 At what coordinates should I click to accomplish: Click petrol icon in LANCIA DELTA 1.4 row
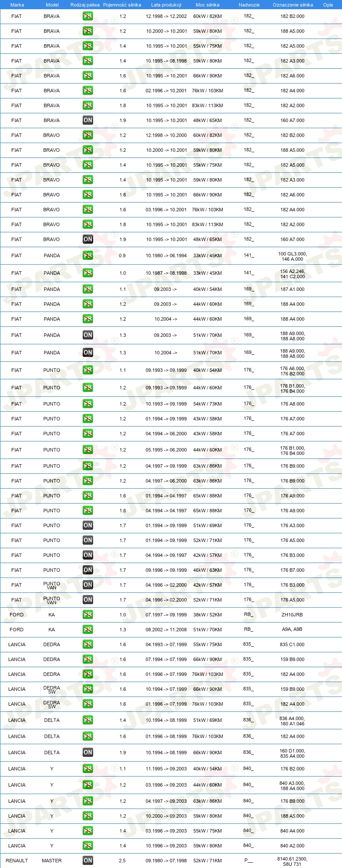(x=88, y=720)
